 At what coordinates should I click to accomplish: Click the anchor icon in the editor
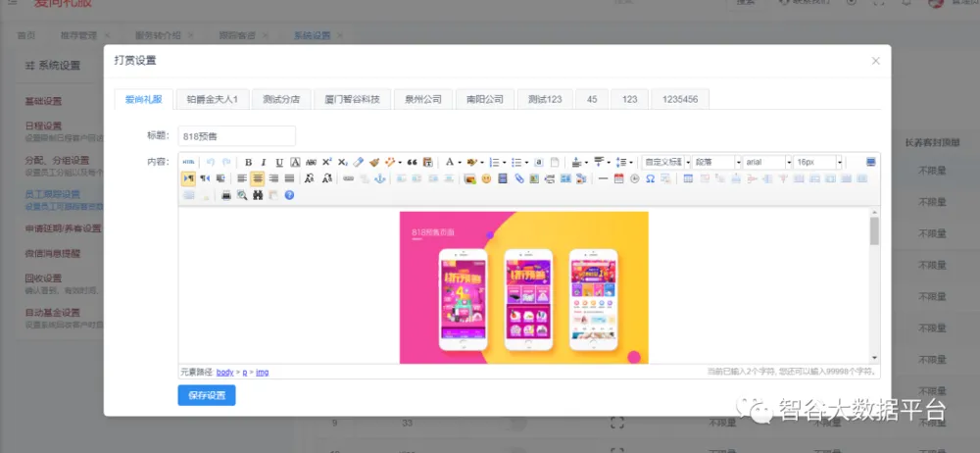coord(380,178)
